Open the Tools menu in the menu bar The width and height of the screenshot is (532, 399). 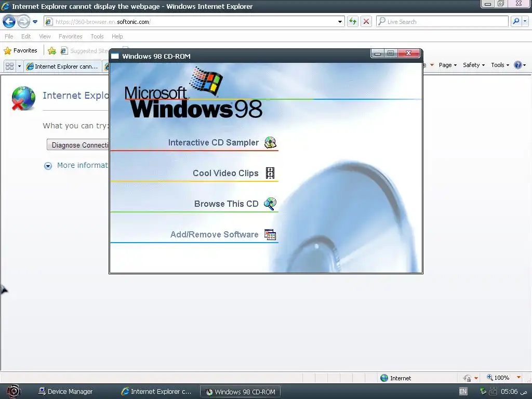pos(97,36)
